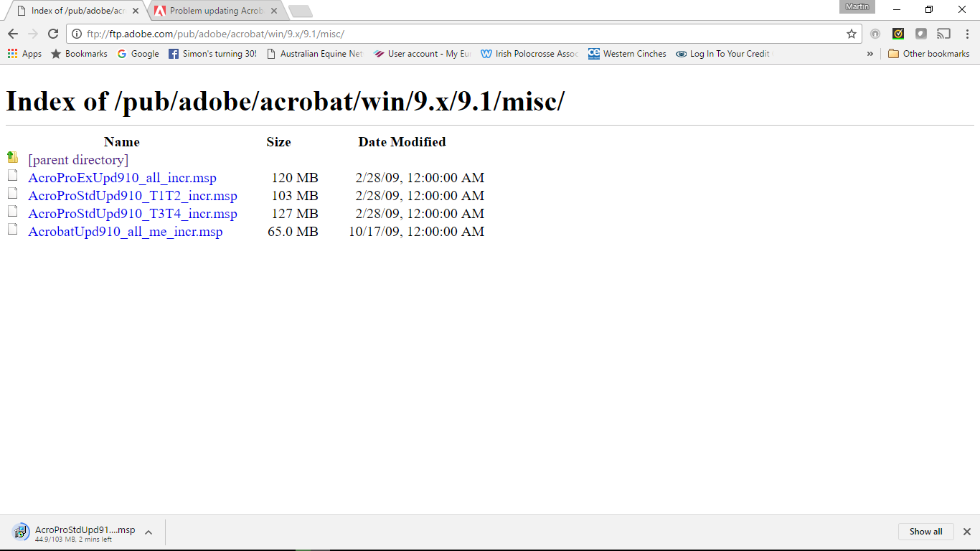Image resolution: width=980 pixels, height=551 pixels.
Task: Click the 65.0 MB size value
Action: point(293,232)
